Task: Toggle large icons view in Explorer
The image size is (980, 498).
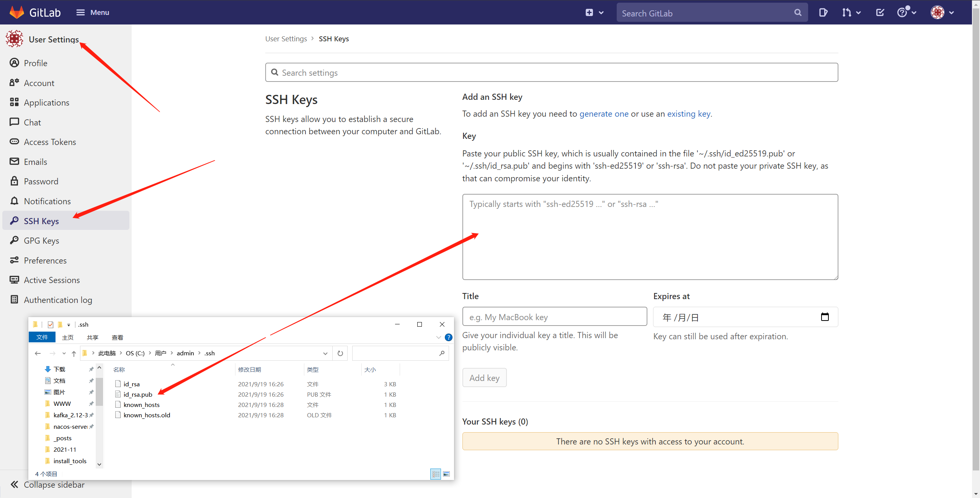Action: point(446,474)
